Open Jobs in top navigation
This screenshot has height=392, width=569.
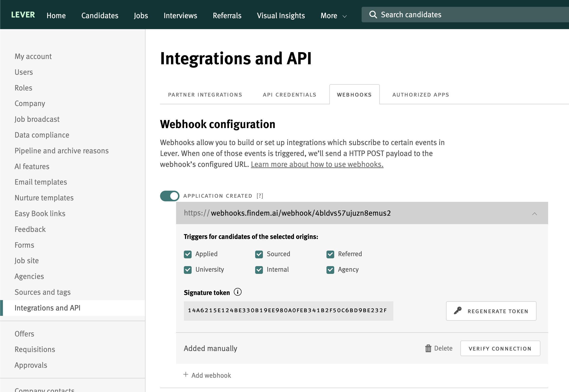pos(141,16)
